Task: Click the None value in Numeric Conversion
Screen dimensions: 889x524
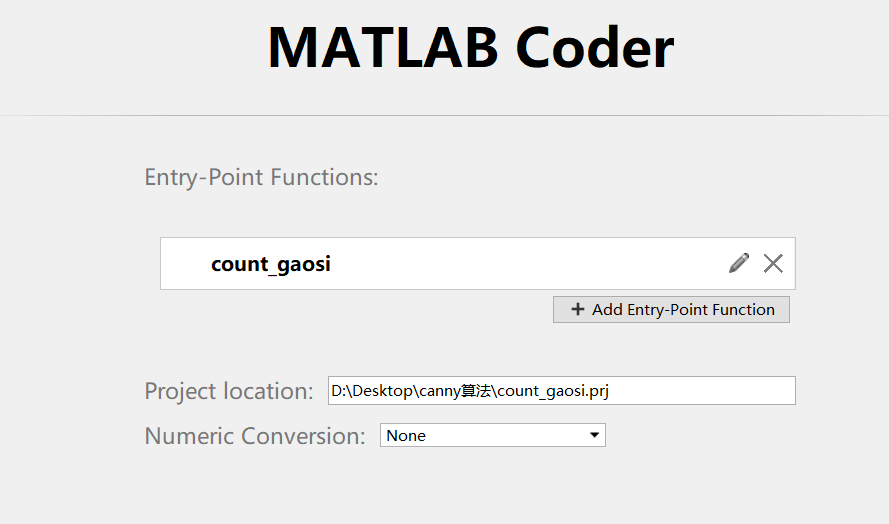Action: coord(406,436)
